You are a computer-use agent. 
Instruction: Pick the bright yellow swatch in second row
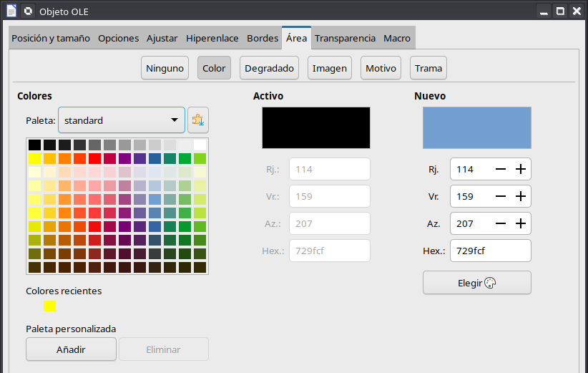tap(34, 159)
